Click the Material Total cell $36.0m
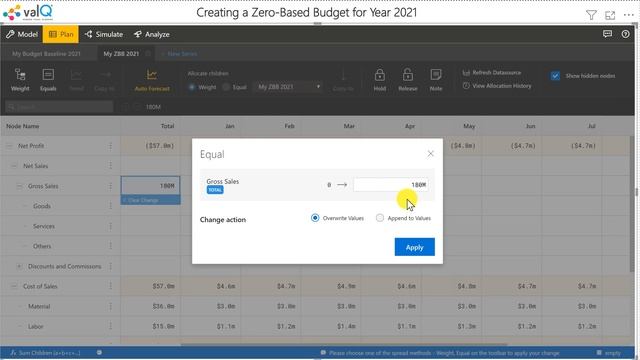 point(150,306)
